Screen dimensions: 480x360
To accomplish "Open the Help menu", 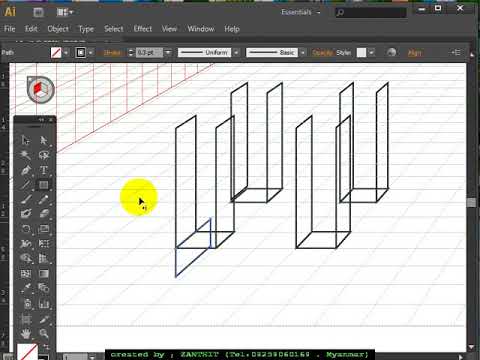I will (x=232, y=29).
